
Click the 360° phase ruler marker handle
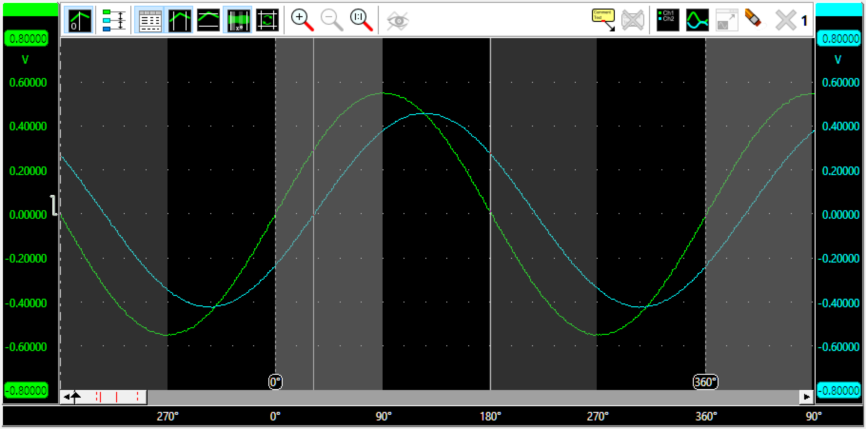point(706,382)
